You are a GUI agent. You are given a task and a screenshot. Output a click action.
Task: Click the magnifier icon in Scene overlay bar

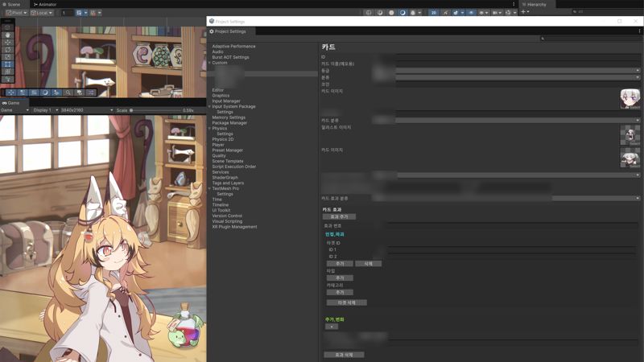68,93
